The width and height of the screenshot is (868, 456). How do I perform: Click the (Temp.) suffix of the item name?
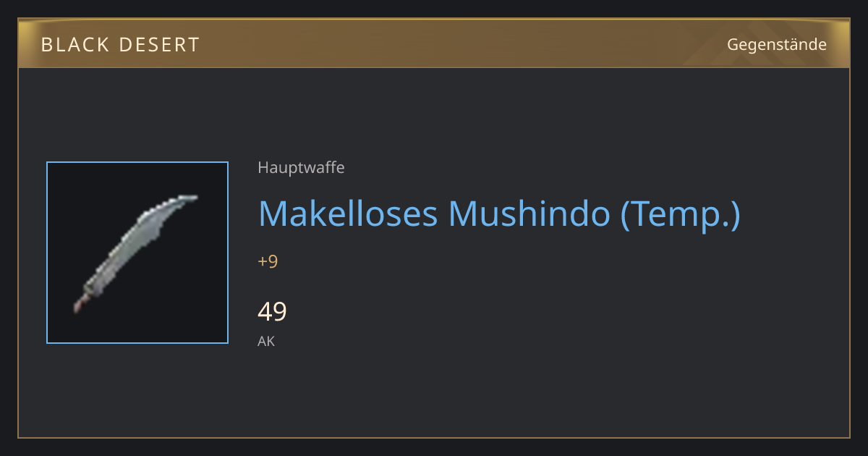coord(681,215)
